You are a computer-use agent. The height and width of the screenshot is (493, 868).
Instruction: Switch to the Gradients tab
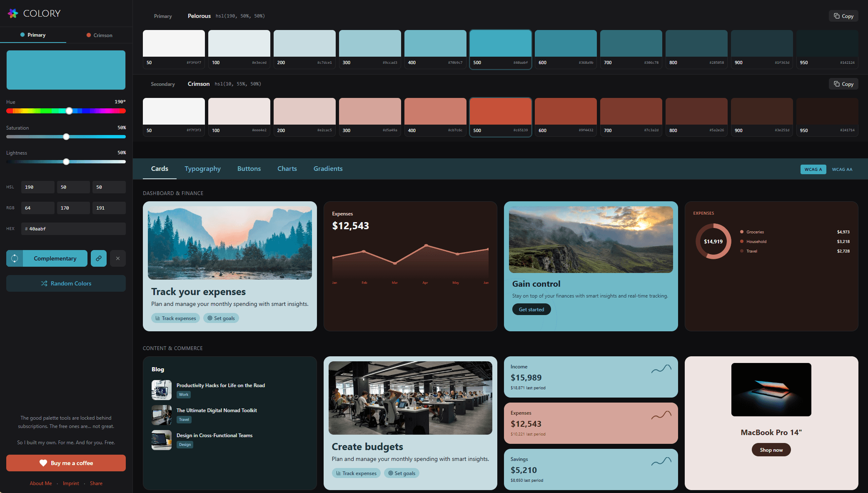pyautogui.click(x=328, y=168)
